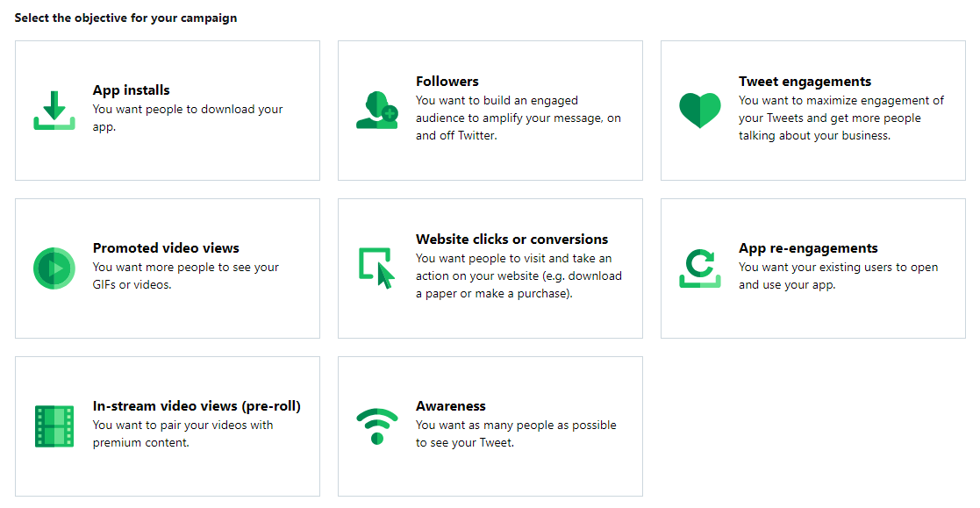Viewport: 980px width, 508px height.
Task: Select the "Promoted video views" heading
Action: 166,248
